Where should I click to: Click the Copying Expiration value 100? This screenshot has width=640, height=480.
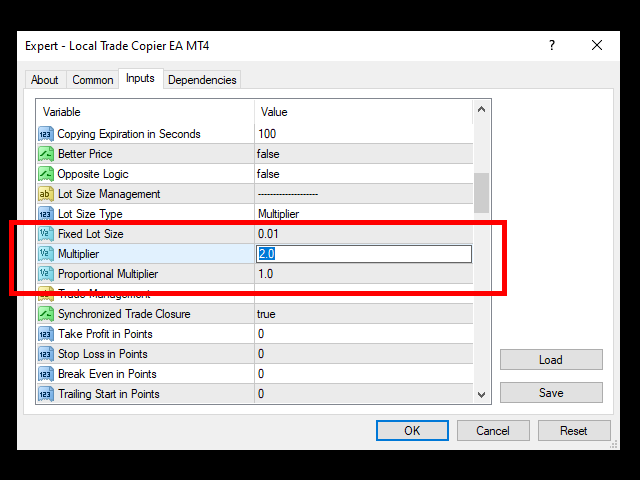(x=267, y=134)
